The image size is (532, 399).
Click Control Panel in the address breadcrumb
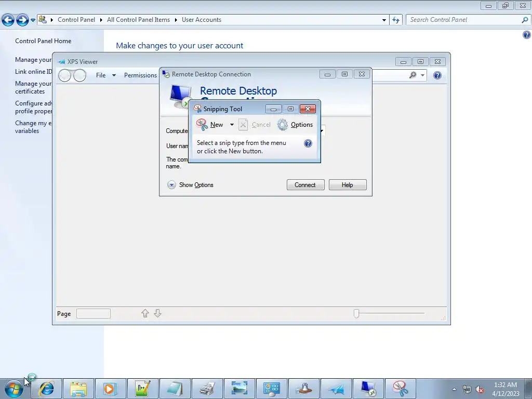point(76,20)
